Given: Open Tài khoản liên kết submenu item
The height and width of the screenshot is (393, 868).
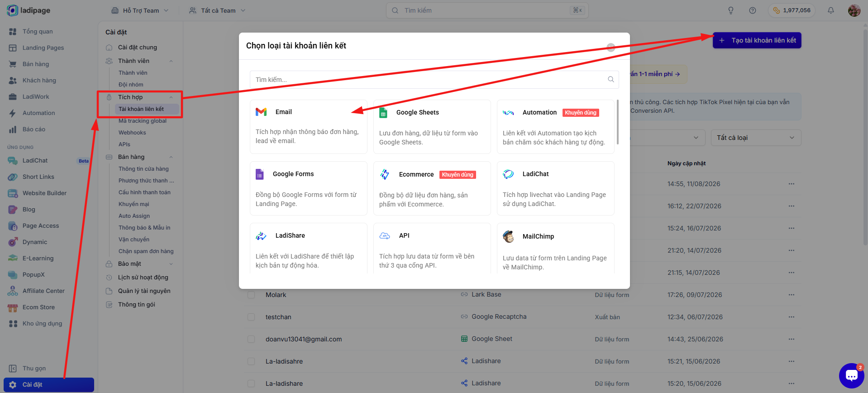Looking at the screenshot, I should pos(147,109).
